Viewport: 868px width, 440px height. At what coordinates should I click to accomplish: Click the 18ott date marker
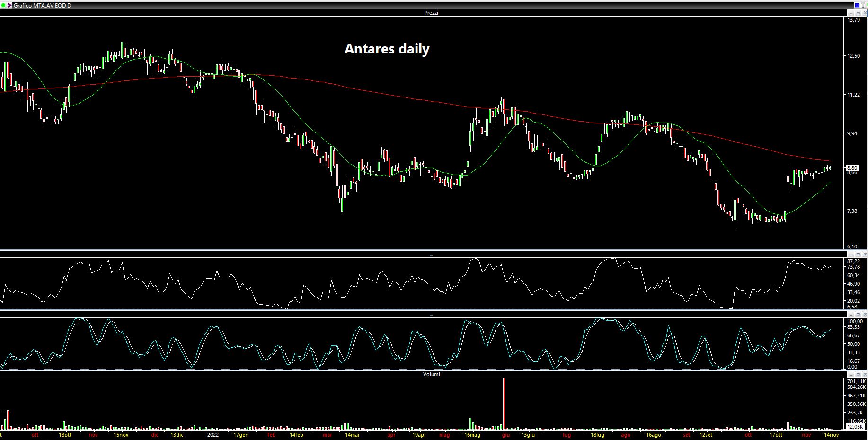click(65, 435)
